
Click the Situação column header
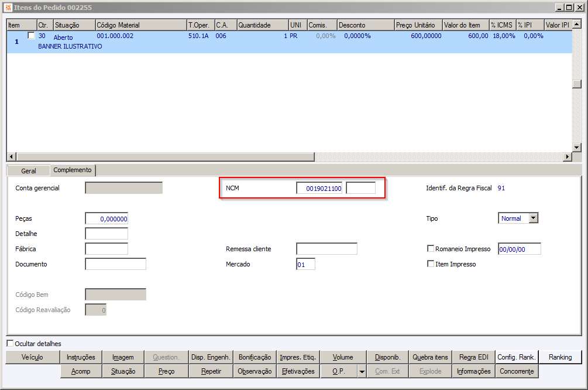click(x=75, y=25)
